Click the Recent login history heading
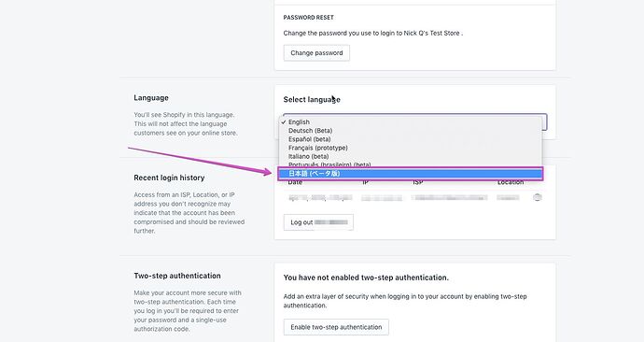This screenshot has height=342, width=644. pos(169,178)
